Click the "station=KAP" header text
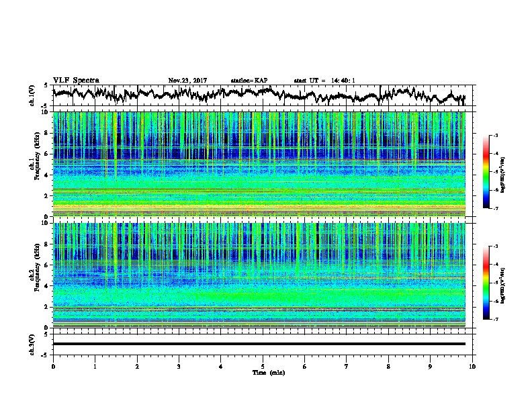Screen dimensions: 532x411 pyautogui.click(x=249, y=81)
